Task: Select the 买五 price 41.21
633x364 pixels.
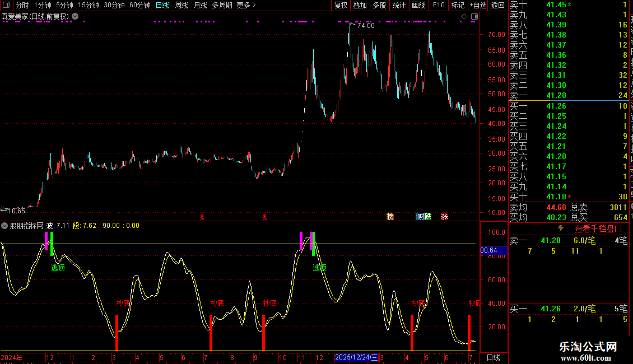Action: pos(556,146)
